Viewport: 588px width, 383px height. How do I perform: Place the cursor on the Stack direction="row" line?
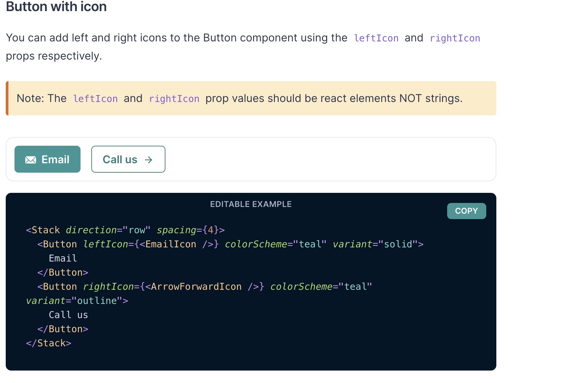[x=125, y=230]
